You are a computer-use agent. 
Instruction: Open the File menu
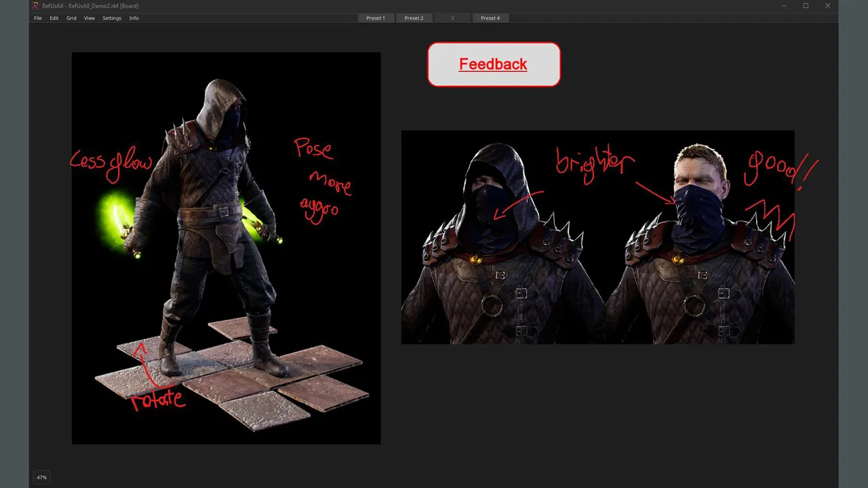(x=38, y=18)
